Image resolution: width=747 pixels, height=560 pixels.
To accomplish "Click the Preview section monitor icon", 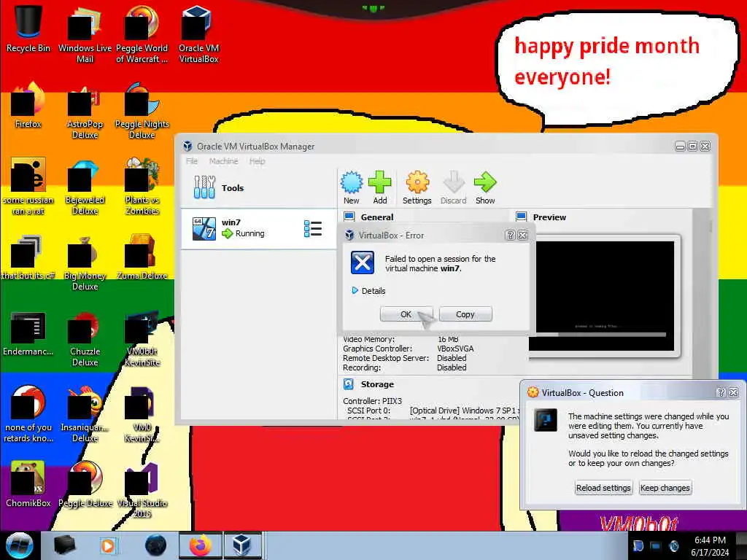I will coord(521,217).
